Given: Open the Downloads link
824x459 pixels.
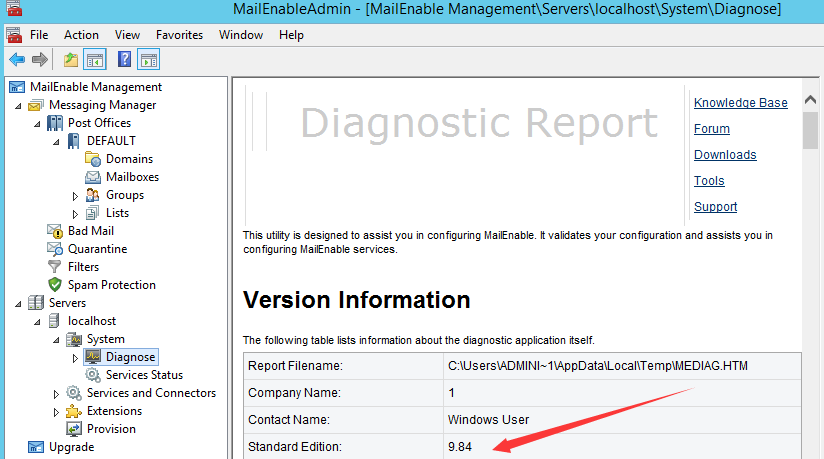Looking at the screenshot, I should 725,155.
